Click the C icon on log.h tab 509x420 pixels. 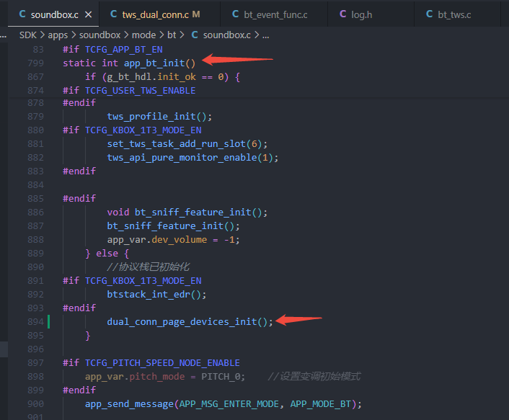point(342,14)
